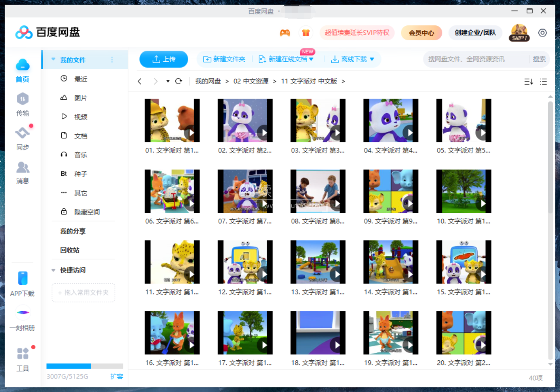Open the game center icon near top right
The height and width of the screenshot is (392, 560).
pos(285,33)
